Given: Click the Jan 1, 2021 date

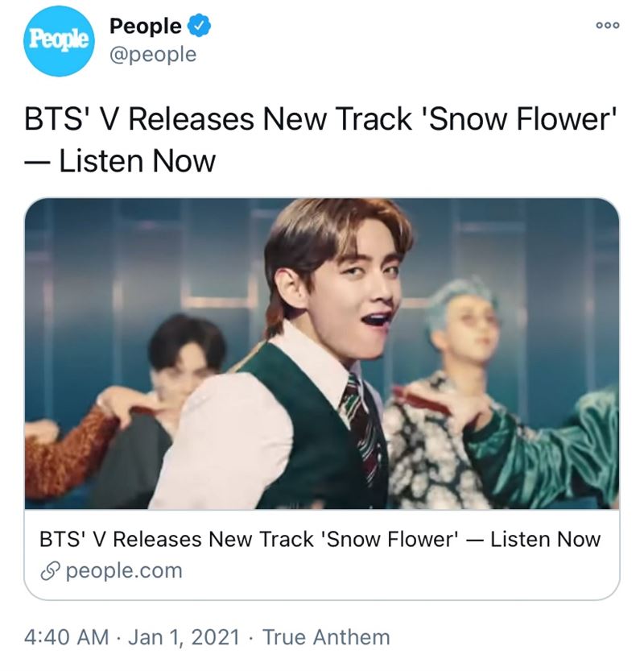Looking at the screenshot, I should point(184,637).
